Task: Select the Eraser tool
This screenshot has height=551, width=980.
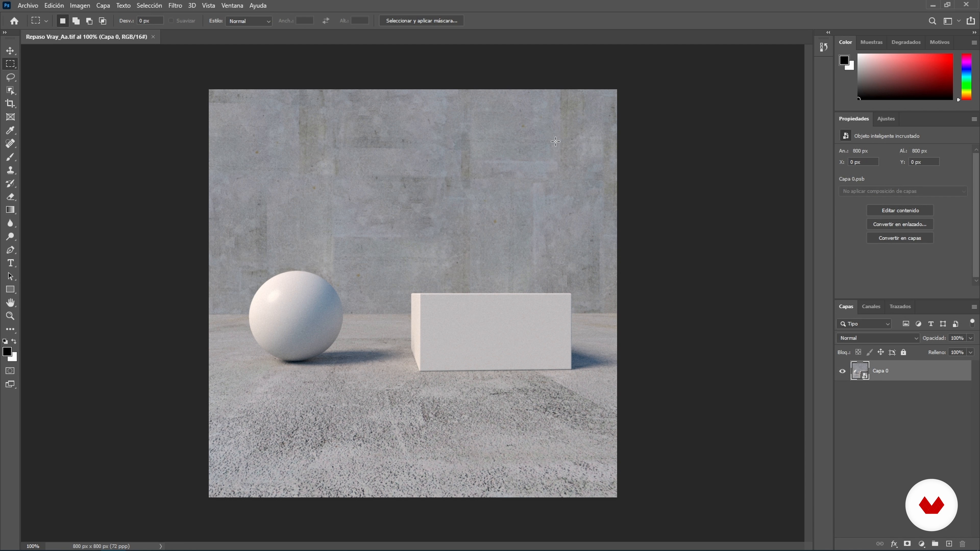Action: [x=10, y=197]
